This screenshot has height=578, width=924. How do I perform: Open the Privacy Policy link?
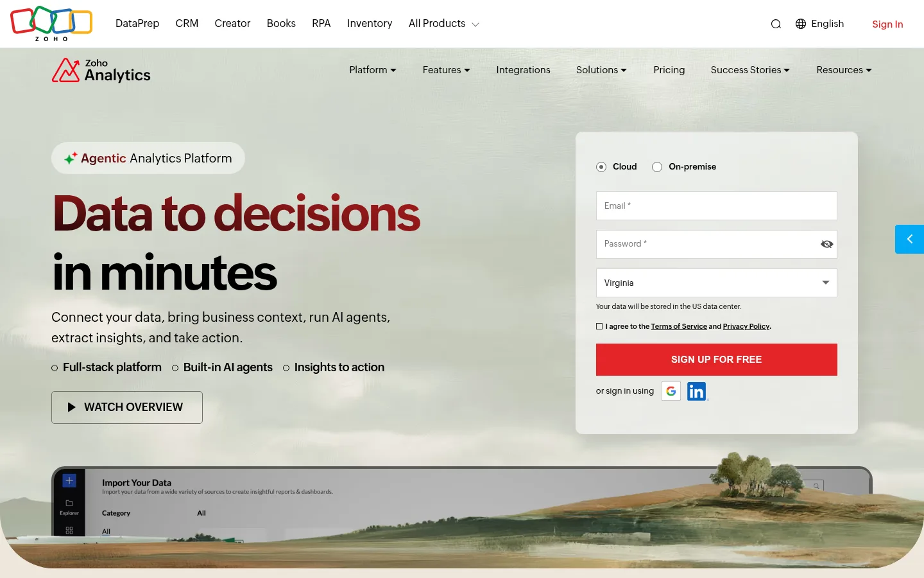click(746, 326)
